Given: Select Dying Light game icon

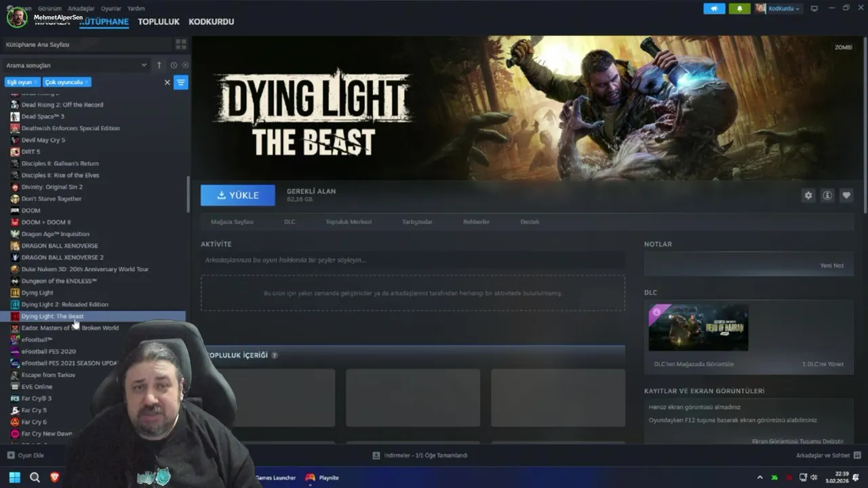Looking at the screenshot, I should (15, 293).
